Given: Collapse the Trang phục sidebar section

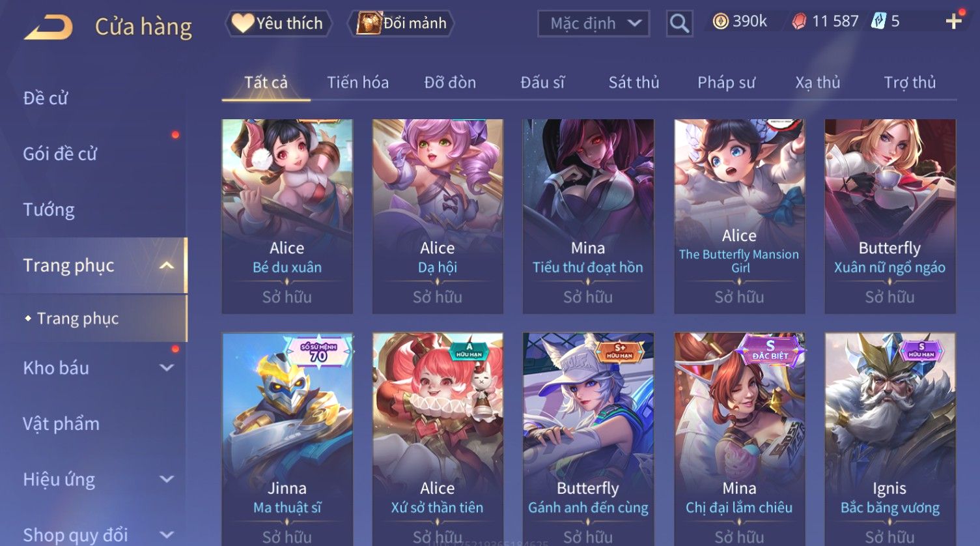Looking at the screenshot, I should pyautogui.click(x=167, y=265).
